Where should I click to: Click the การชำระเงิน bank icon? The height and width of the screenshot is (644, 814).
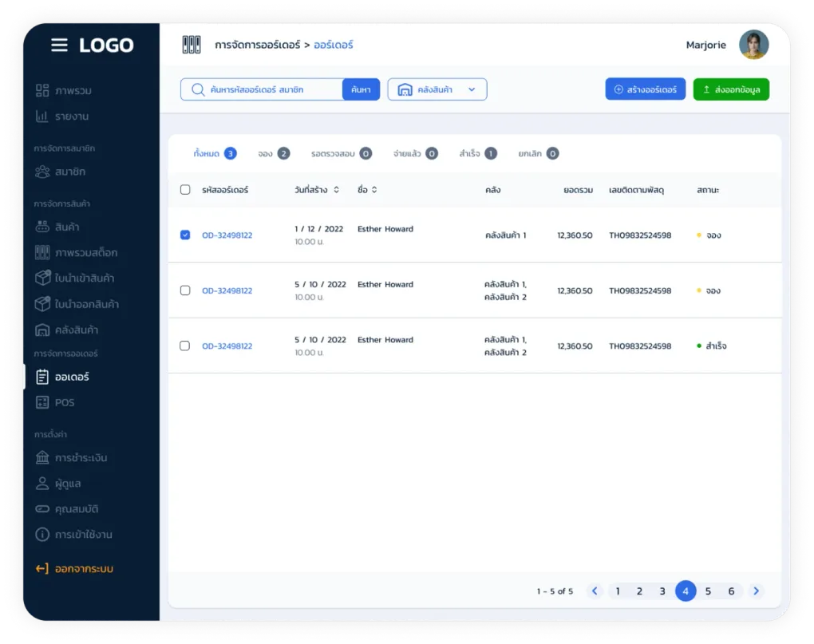click(42, 458)
